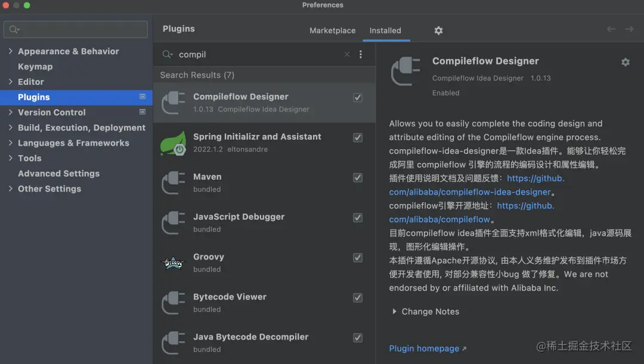Click the Compileflow Designer plug icon in list
Viewport: 644px width, 364px height.
pyautogui.click(x=174, y=102)
